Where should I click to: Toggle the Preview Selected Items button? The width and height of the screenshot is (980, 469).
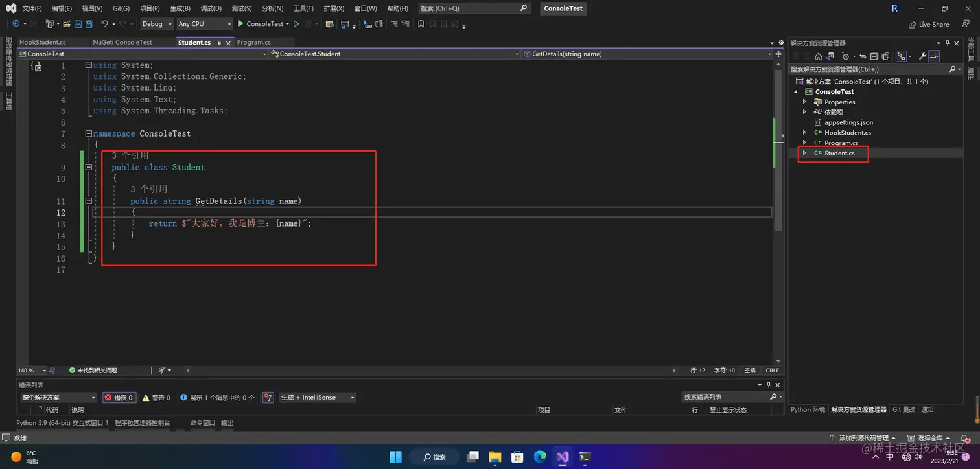coord(934,56)
